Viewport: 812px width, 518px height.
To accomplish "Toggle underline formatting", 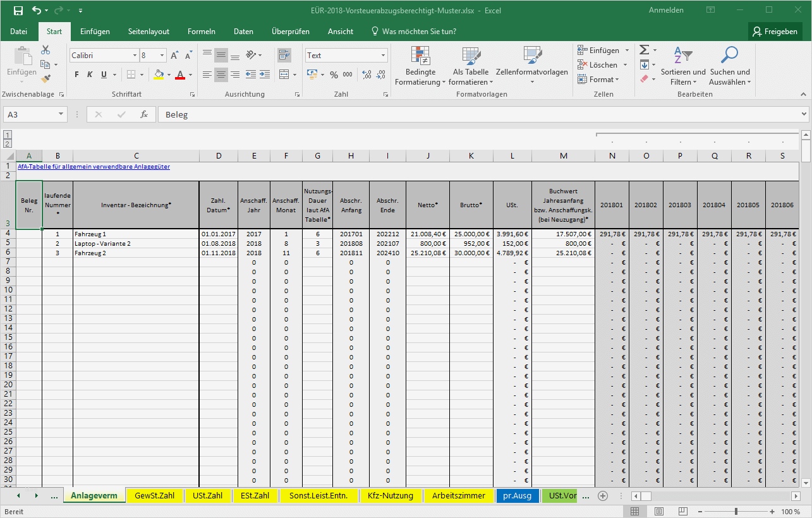I will pos(103,75).
